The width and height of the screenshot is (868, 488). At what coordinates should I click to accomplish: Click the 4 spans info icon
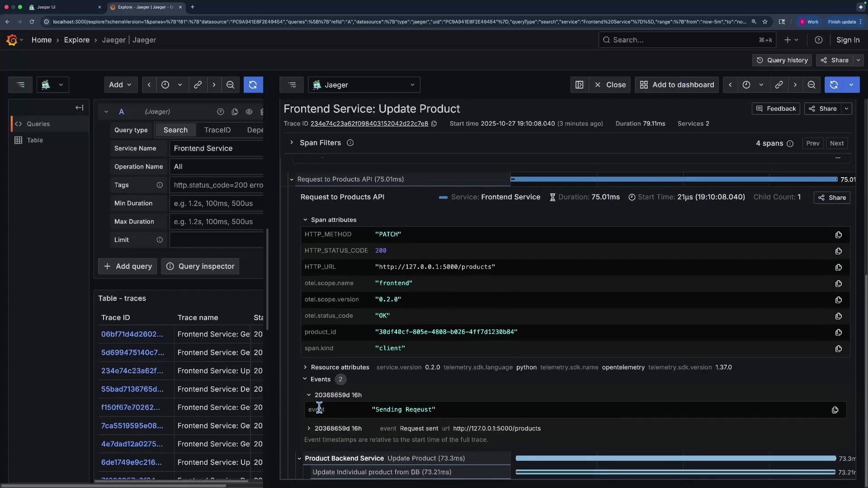click(x=790, y=144)
